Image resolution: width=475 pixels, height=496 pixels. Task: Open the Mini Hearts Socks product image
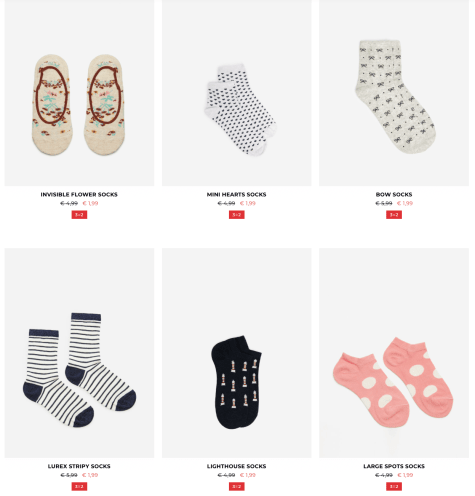[237, 93]
